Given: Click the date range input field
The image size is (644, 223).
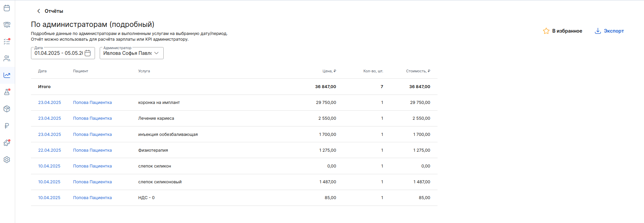Looking at the screenshot, I should 63,53.
